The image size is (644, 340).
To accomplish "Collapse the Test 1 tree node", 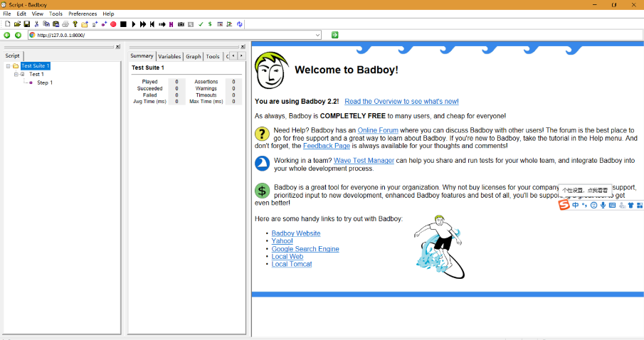I will pos(16,74).
